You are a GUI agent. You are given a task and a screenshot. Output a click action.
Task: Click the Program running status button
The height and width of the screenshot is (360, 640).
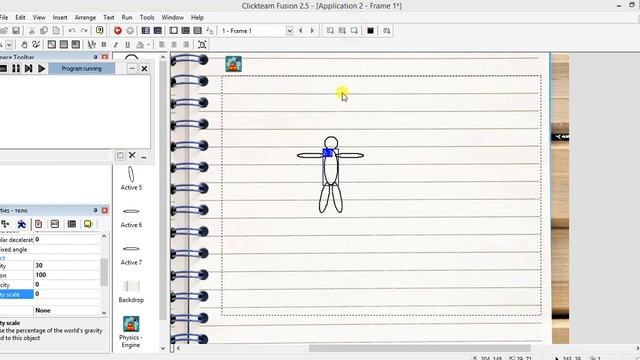click(x=81, y=69)
